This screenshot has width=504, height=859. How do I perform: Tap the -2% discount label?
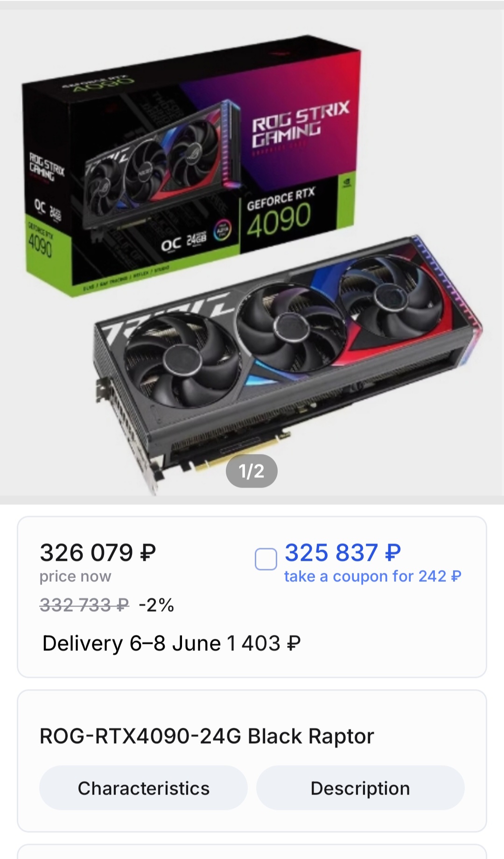tap(156, 605)
